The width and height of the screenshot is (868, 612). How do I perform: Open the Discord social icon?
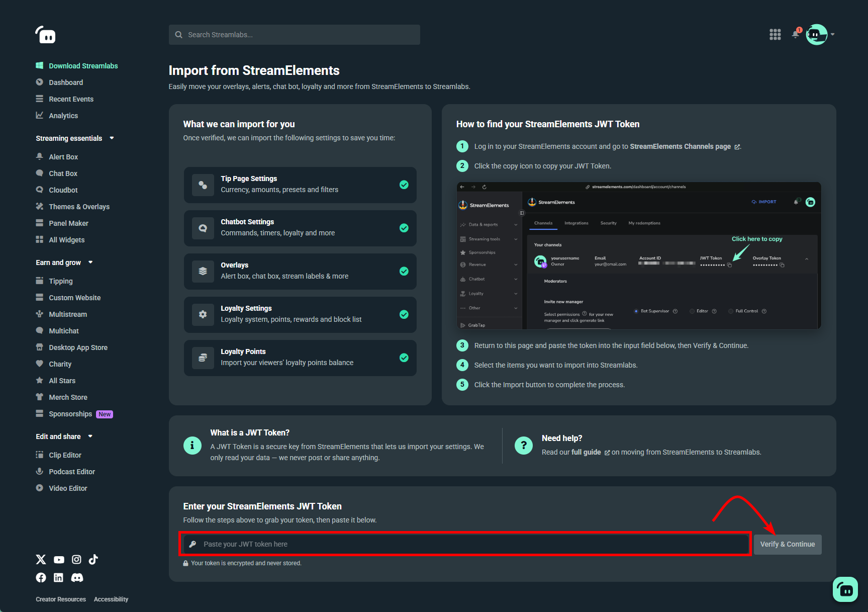(x=77, y=578)
